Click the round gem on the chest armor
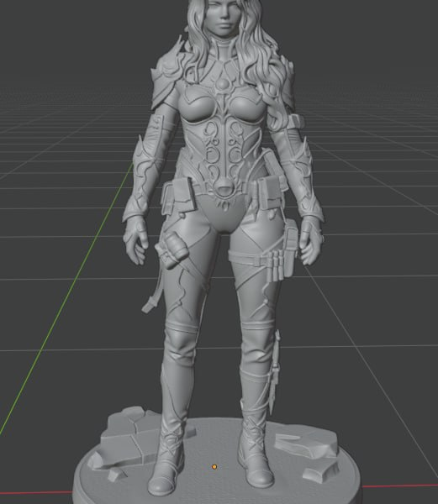438x504 pixels. (x=223, y=85)
